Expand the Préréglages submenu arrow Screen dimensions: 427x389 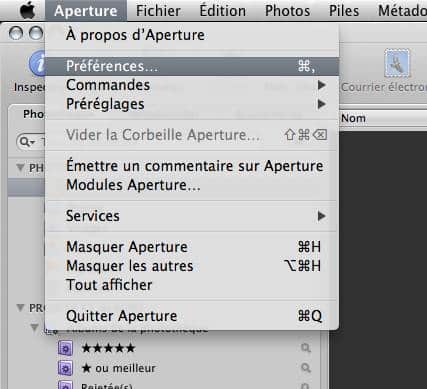tap(321, 104)
